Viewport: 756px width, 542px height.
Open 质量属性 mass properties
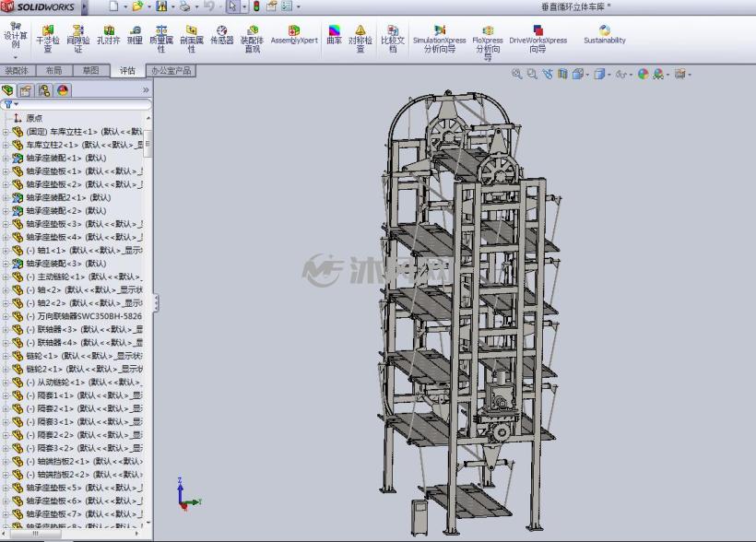pyautogui.click(x=161, y=39)
